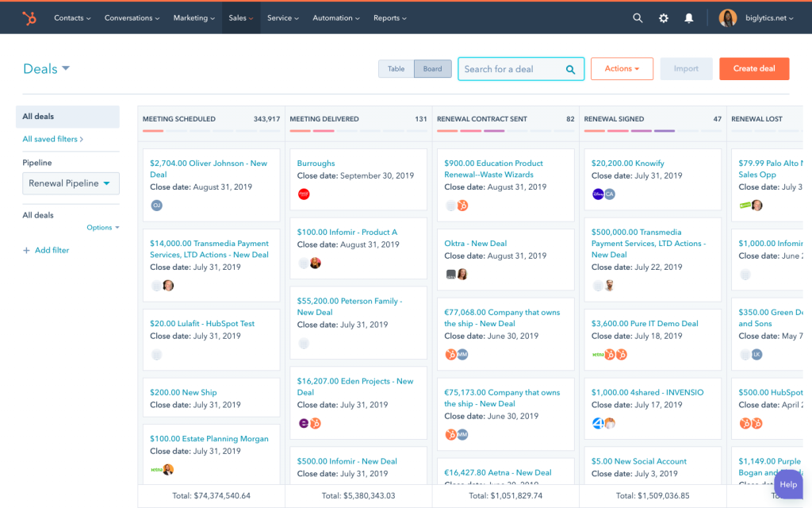Screen dimensions: 812x508
Task: Click the LK avatar on $350.00 Green card
Action: coord(757,355)
